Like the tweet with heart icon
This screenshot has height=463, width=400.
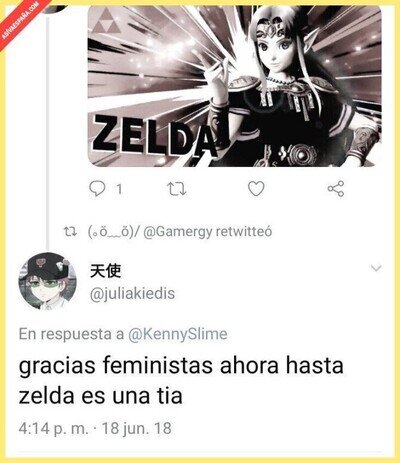click(256, 189)
